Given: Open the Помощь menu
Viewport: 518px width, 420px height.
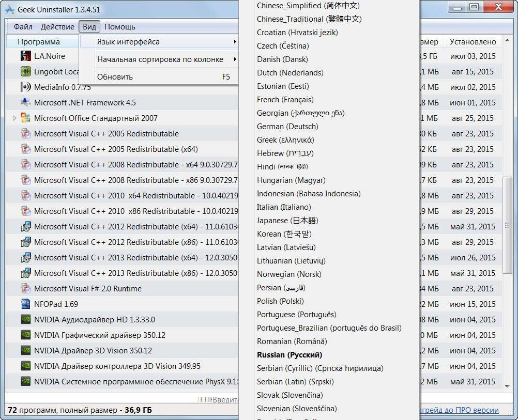Looking at the screenshot, I should pos(120,27).
